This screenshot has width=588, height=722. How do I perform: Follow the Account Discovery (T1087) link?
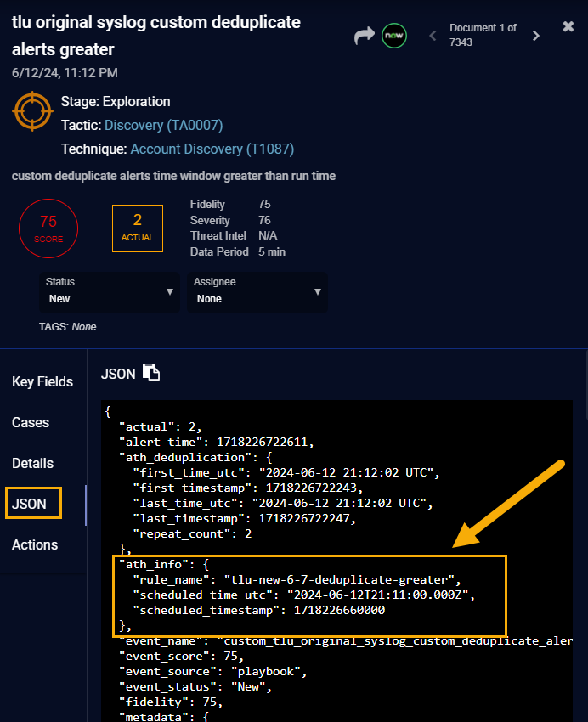212,149
